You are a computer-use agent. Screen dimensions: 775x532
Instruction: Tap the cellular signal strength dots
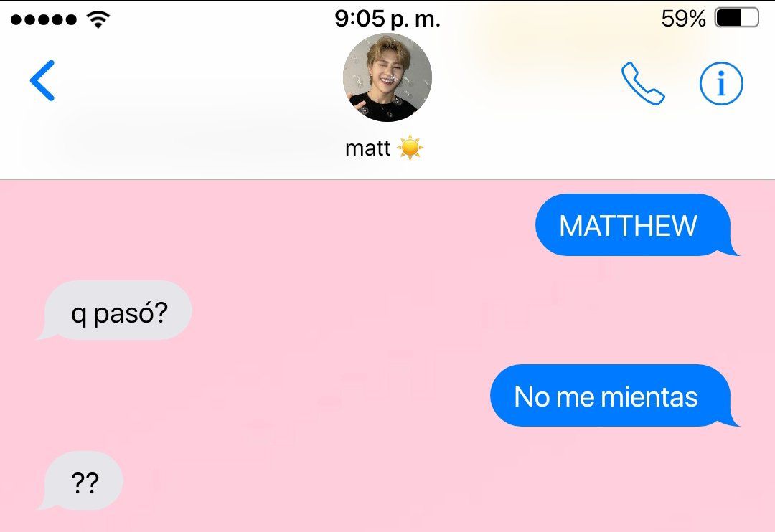point(44,20)
